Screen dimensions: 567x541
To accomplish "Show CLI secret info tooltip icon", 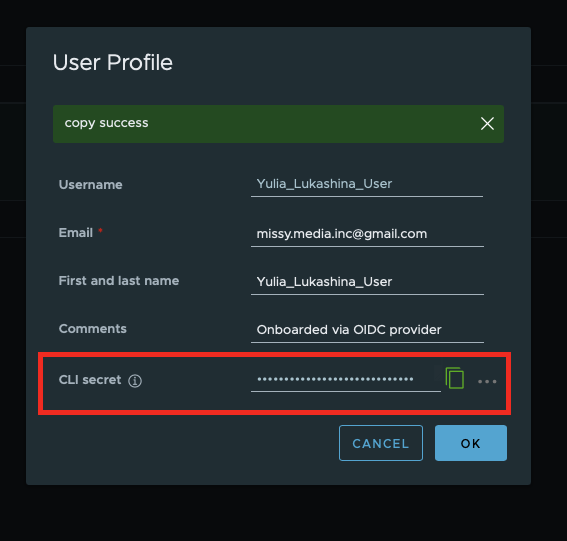I will pos(135,381).
